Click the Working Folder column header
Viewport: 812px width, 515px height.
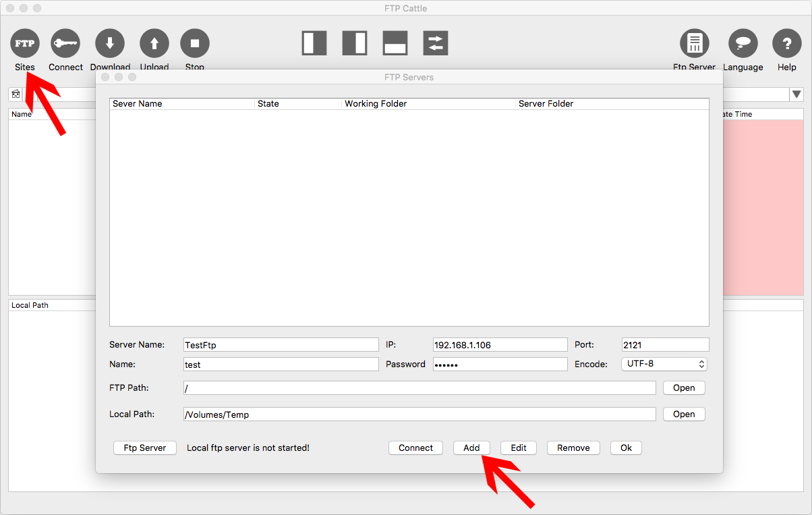tap(429, 104)
